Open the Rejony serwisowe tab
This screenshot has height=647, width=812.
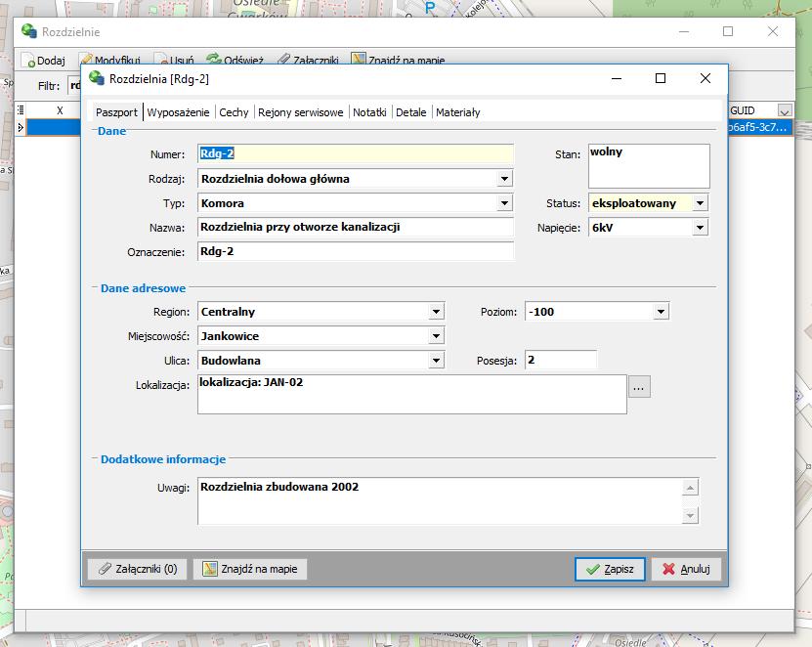300,112
